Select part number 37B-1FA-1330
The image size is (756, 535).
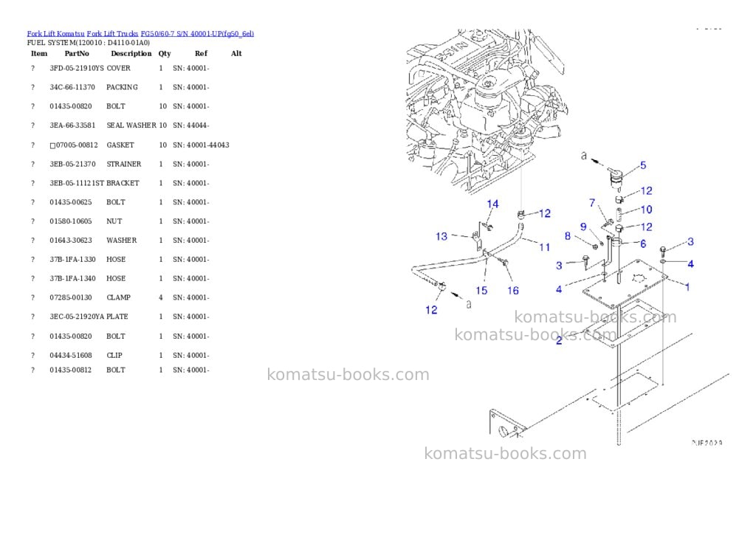[72, 259]
